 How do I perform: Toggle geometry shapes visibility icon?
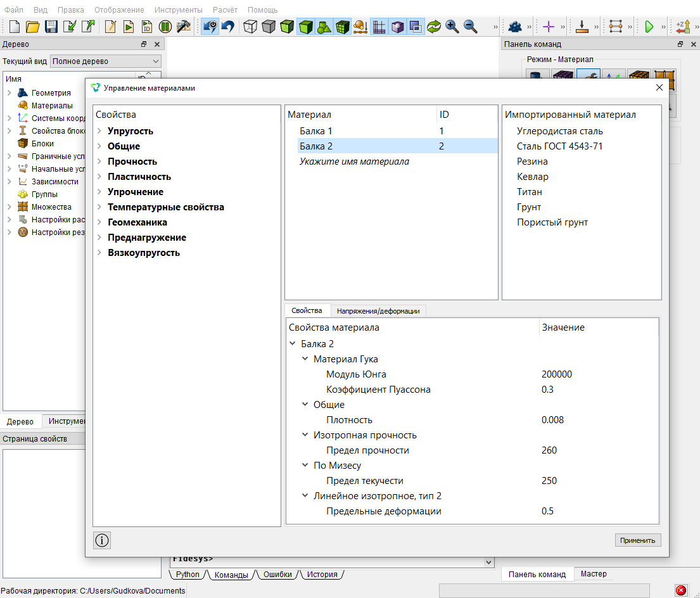coord(324,27)
